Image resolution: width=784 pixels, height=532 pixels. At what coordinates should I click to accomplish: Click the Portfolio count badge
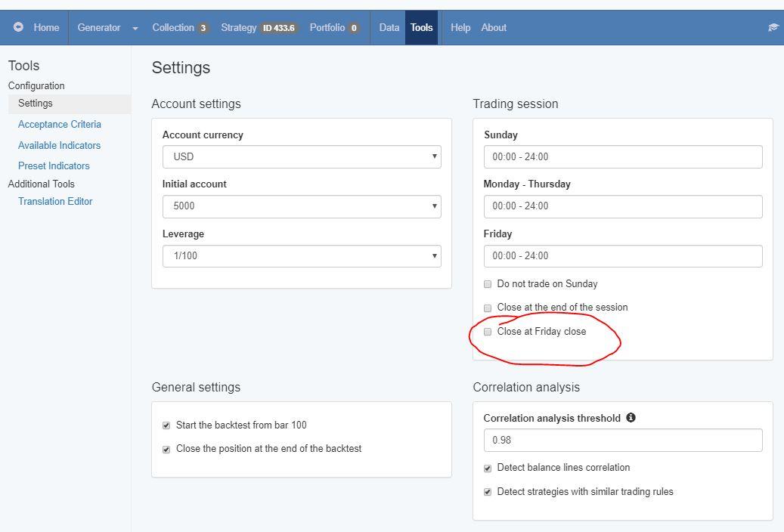click(x=353, y=28)
